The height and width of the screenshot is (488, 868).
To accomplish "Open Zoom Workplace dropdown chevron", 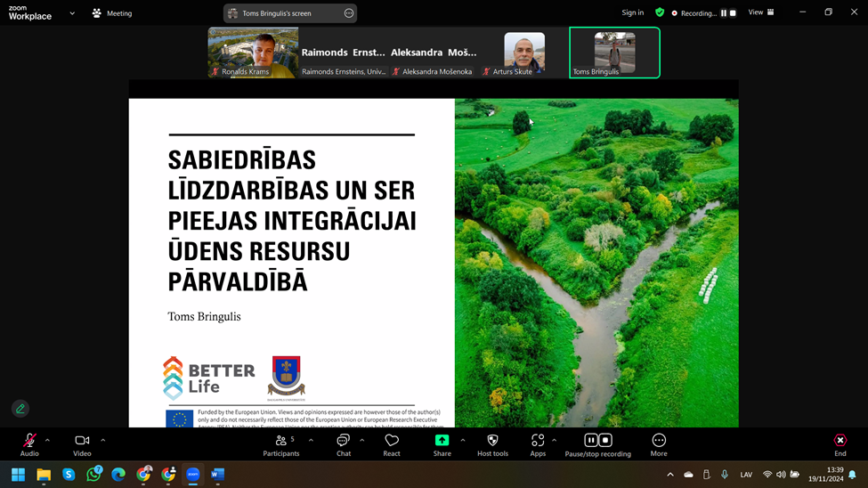I will click(x=72, y=13).
